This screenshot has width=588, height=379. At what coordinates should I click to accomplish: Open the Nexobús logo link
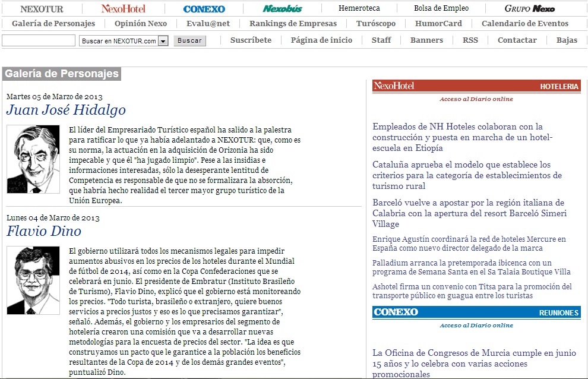(x=282, y=9)
